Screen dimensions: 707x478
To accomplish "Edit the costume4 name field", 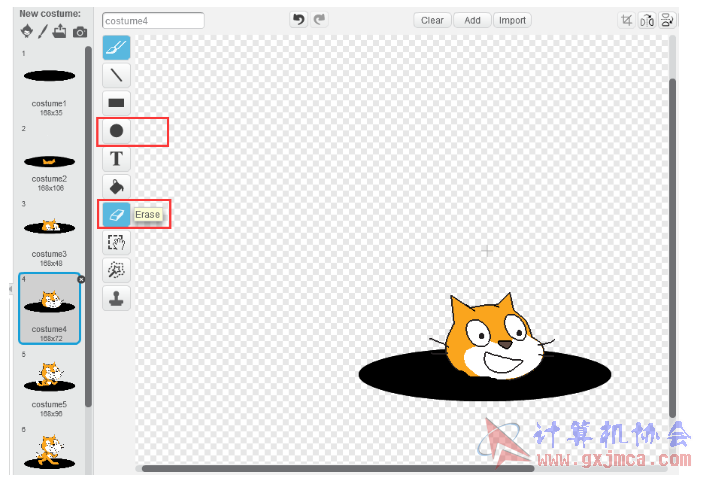I will [x=153, y=21].
